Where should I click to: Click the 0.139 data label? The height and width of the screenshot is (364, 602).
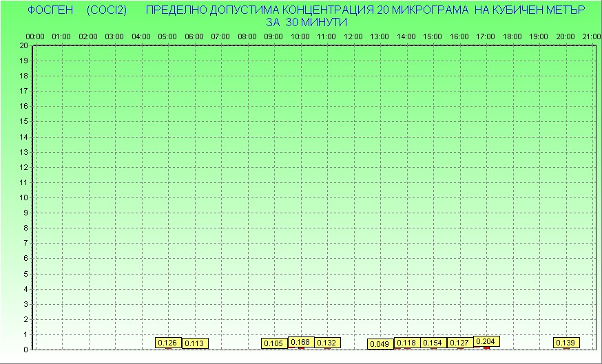pyautogui.click(x=566, y=343)
